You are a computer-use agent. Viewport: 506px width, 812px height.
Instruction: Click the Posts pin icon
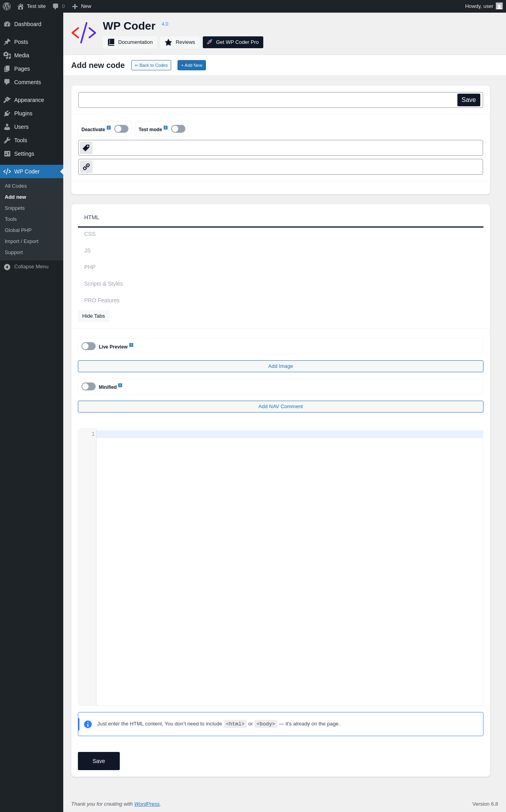point(7,42)
